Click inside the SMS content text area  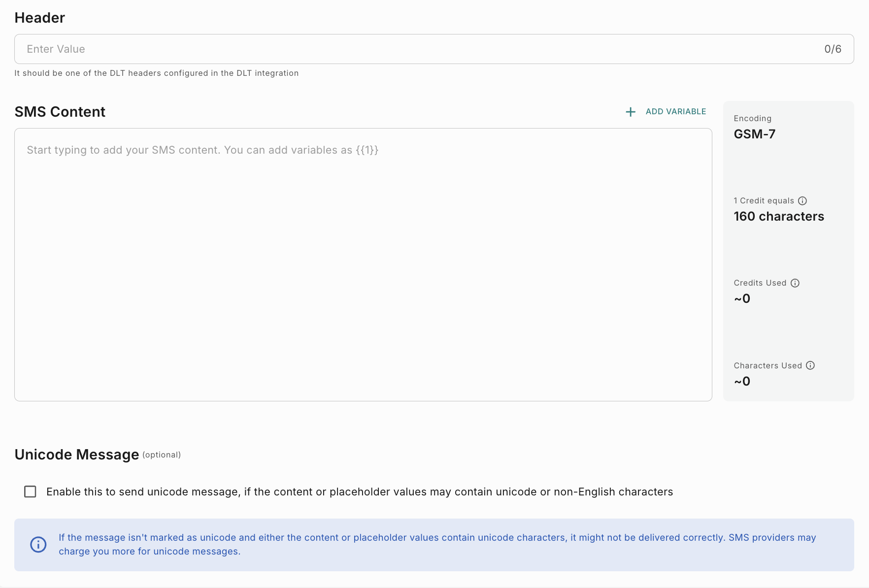[x=363, y=266]
